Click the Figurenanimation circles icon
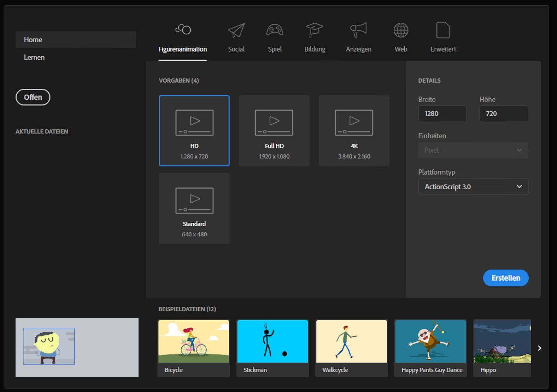 pyautogui.click(x=183, y=30)
